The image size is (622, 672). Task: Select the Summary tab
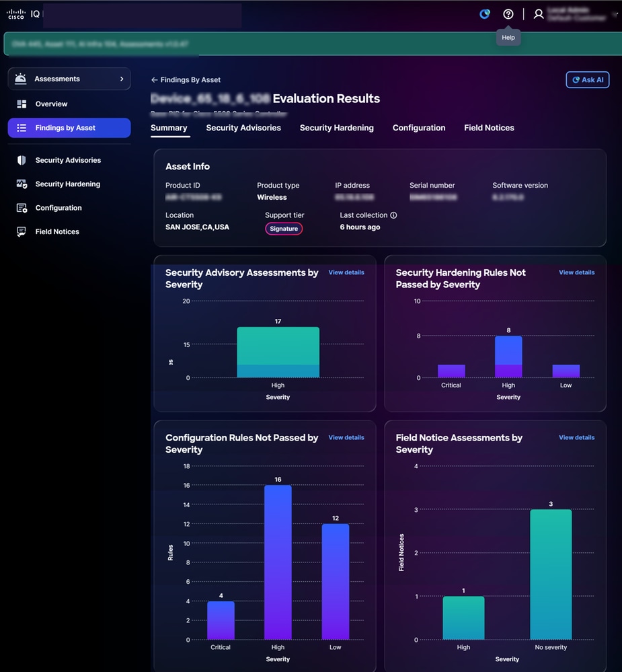point(169,128)
